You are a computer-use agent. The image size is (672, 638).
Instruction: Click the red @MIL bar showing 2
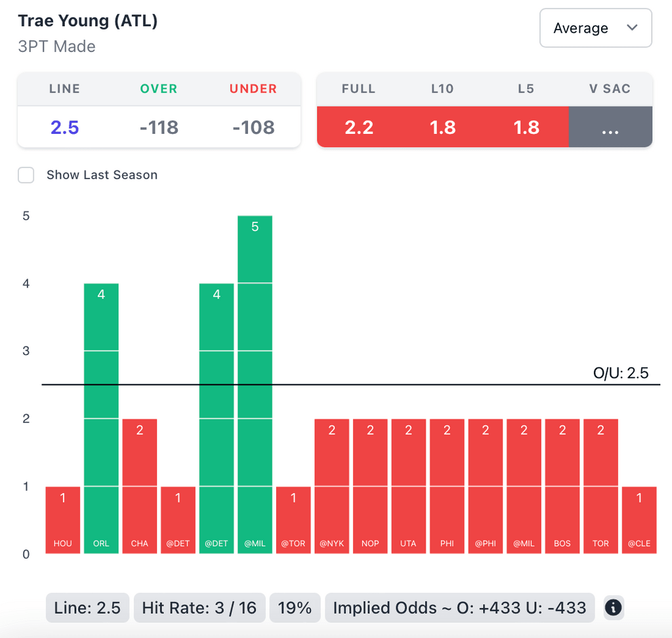(524, 486)
